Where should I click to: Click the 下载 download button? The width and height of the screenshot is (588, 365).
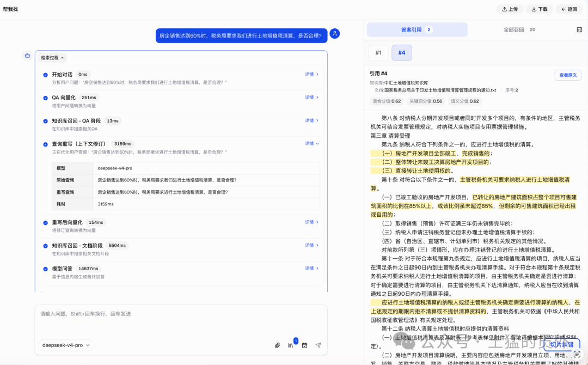coord(539,9)
